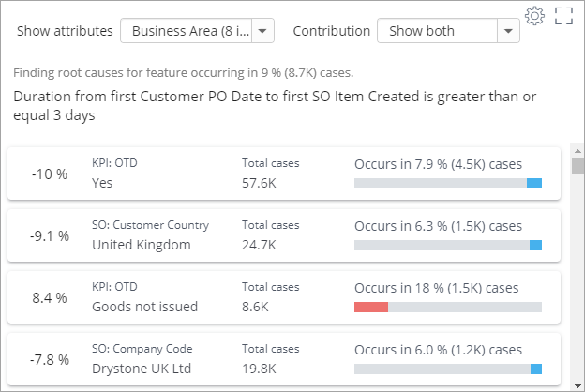585x392 pixels.
Task: Click the blue bar for 6.0 % cases
Action: pyautogui.click(x=535, y=369)
